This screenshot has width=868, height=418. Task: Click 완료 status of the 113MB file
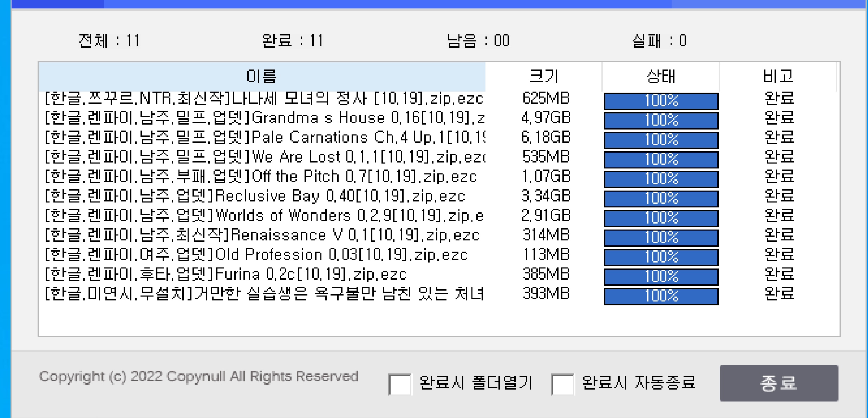(x=779, y=255)
